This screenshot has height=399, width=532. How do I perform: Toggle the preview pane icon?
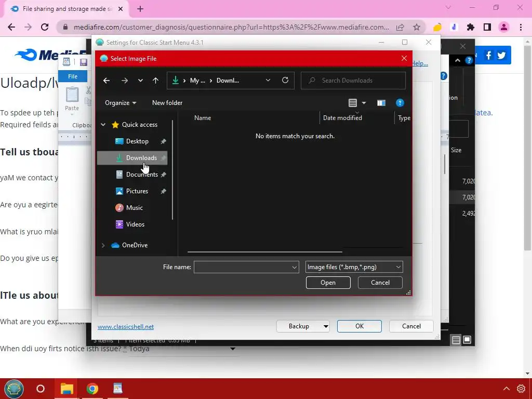point(381,103)
